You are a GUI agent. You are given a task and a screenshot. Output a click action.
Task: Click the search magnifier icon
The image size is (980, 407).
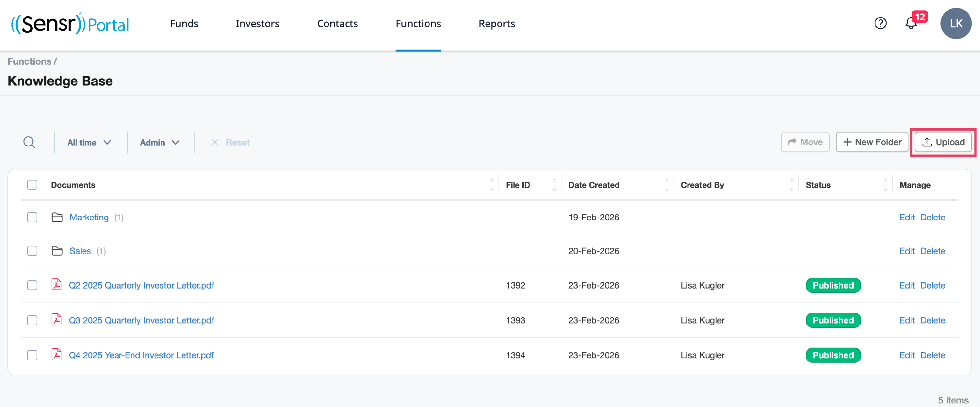point(29,143)
